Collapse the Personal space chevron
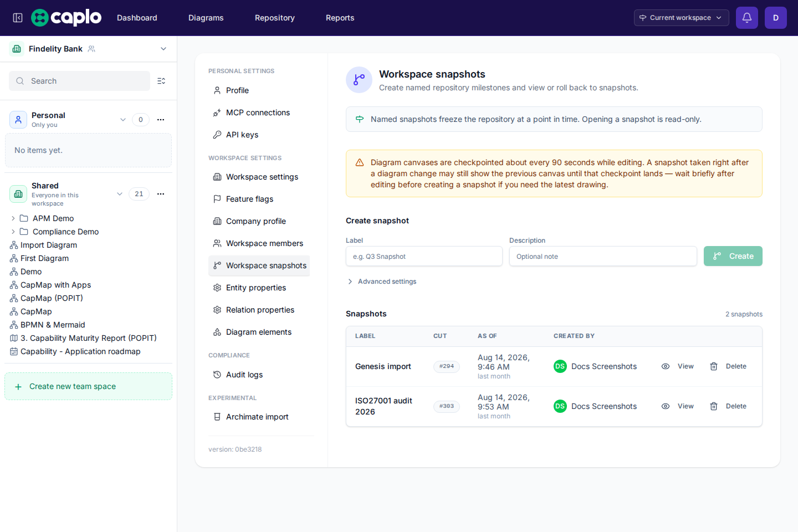The image size is (798, 532). click(123, 120)
